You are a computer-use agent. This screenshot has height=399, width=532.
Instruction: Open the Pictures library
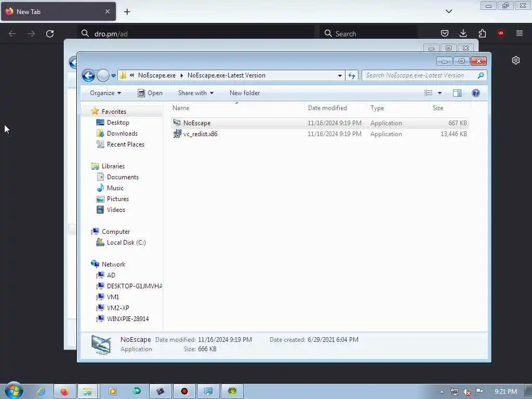tap(118, 199)
